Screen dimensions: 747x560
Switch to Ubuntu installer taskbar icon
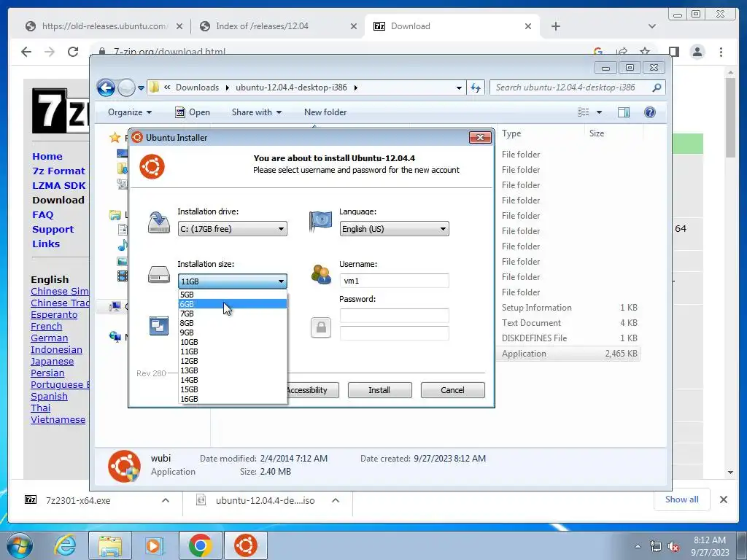click(x=246, y=545)
